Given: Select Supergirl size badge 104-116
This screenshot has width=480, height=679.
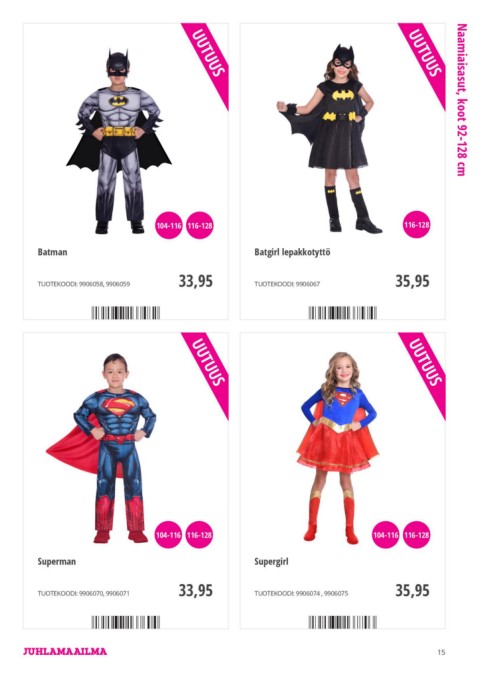Looking at the screenshot, I should point(386,535).
